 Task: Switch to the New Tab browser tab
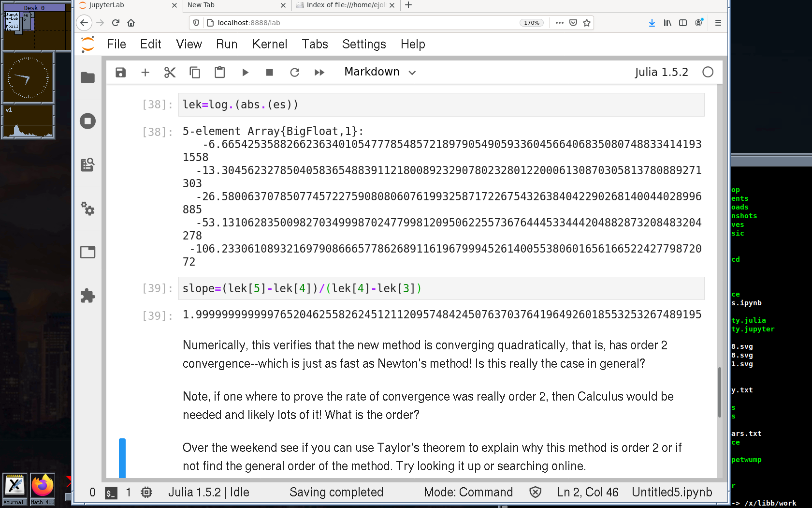coord(232,5)
